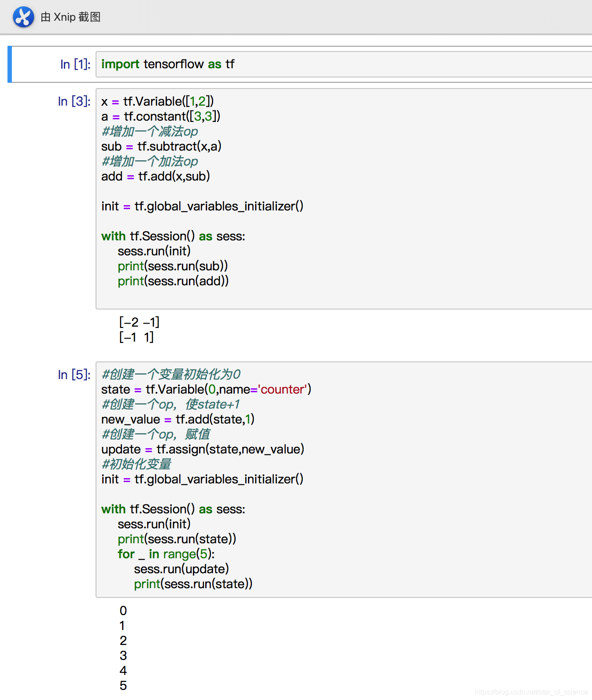Click 'with tf.Session() as sess:' in cell In [3]
Image resolution: width=592 pixels, height=700 pixels.
point(173,236)
